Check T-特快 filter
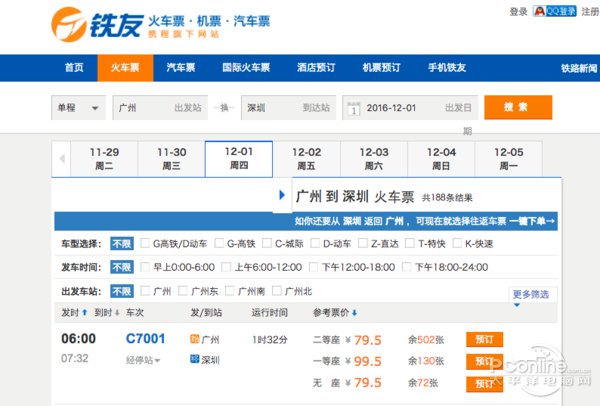600x406 pixels. pyautogui.click(x=410, y=243)
